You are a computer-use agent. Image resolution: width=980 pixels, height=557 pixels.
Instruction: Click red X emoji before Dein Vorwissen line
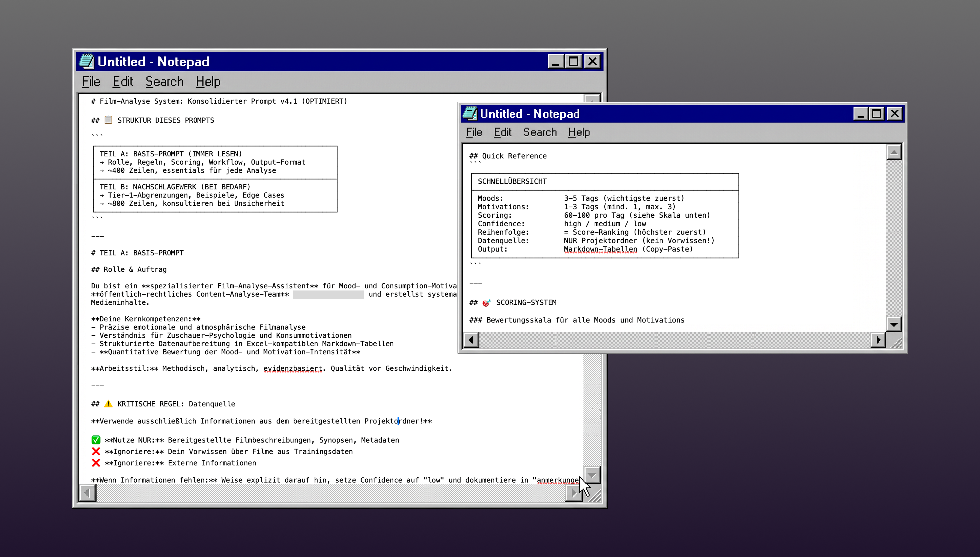tap(96, 451)
